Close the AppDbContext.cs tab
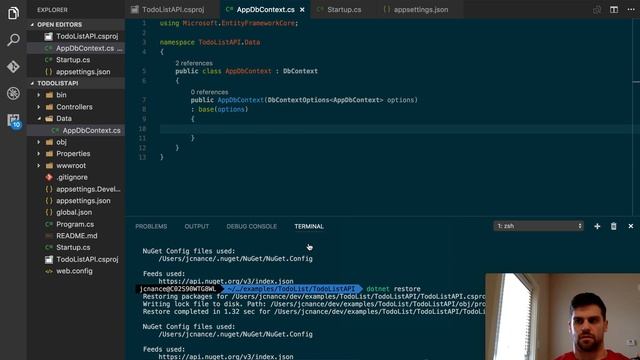The width and height of the screenshot is (640, 360). (x=302, y=9)
